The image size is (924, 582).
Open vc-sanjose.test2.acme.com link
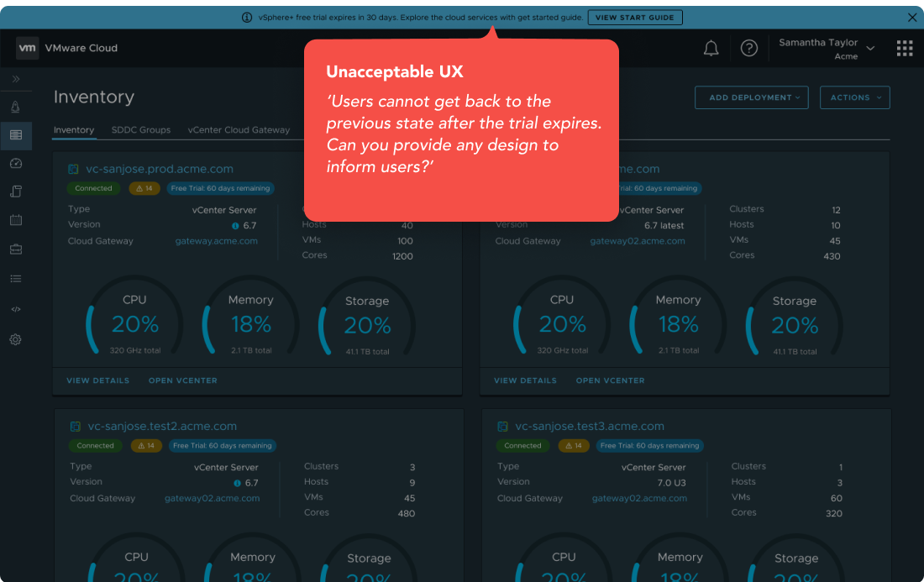[162, 426]
